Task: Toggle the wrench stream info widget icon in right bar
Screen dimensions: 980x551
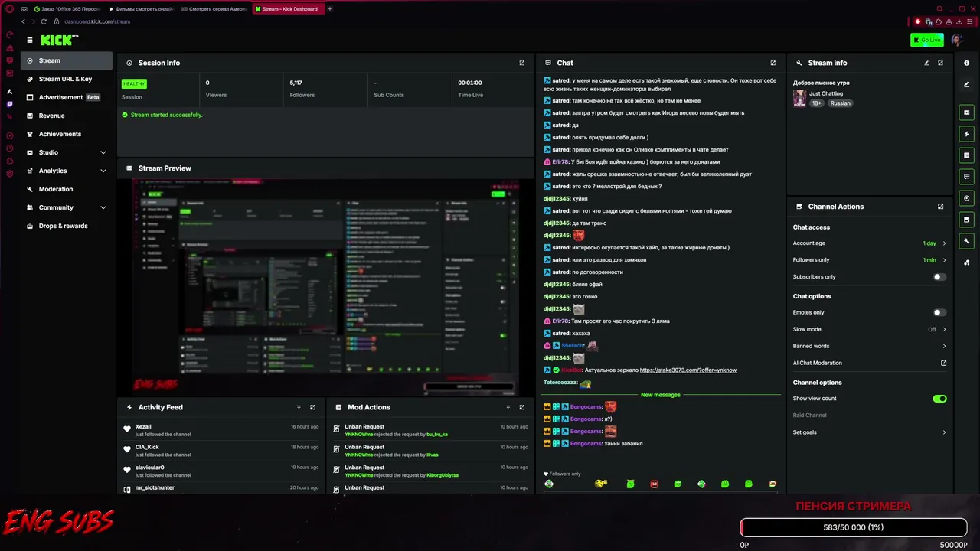Action: [x=966, y=241]
